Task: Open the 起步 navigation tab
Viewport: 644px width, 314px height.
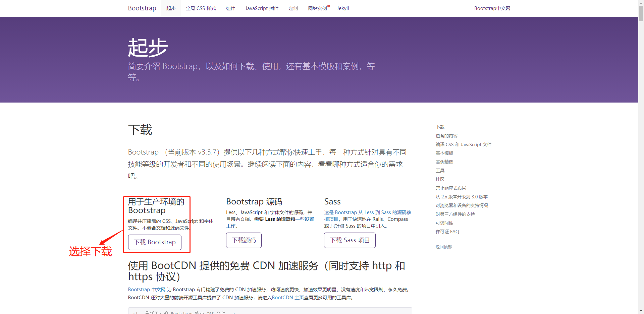Action: click(x=171, y=8)
